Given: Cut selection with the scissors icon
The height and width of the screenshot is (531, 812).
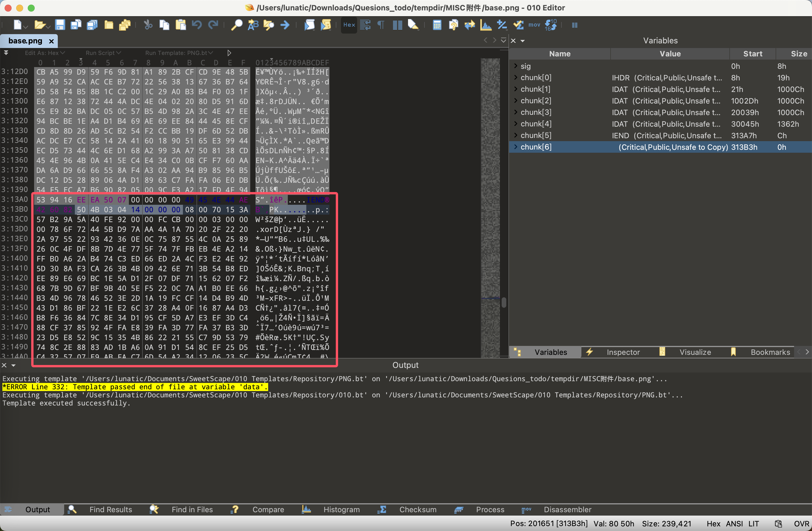Looking at the screenshot, I should [x=148, y=25].
